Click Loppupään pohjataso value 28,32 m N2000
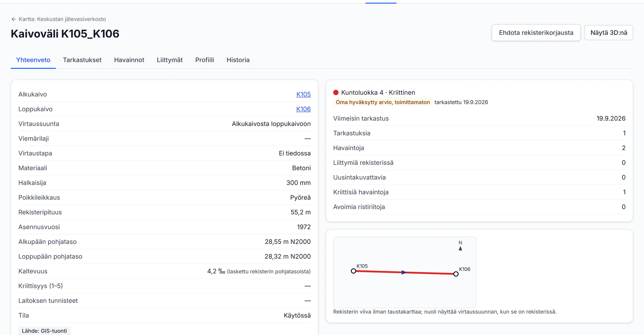 pyautogui.click(x=288, y=256)
